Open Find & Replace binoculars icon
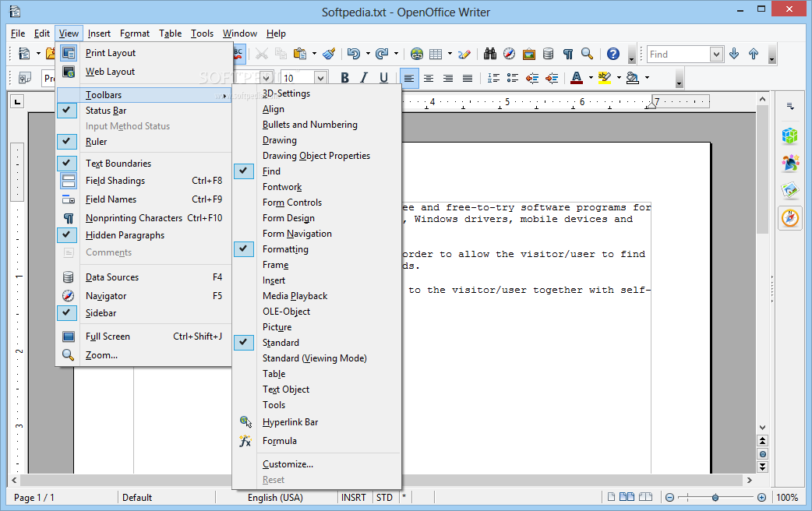This screenshot has height=511, width=812. coord(490,54)
